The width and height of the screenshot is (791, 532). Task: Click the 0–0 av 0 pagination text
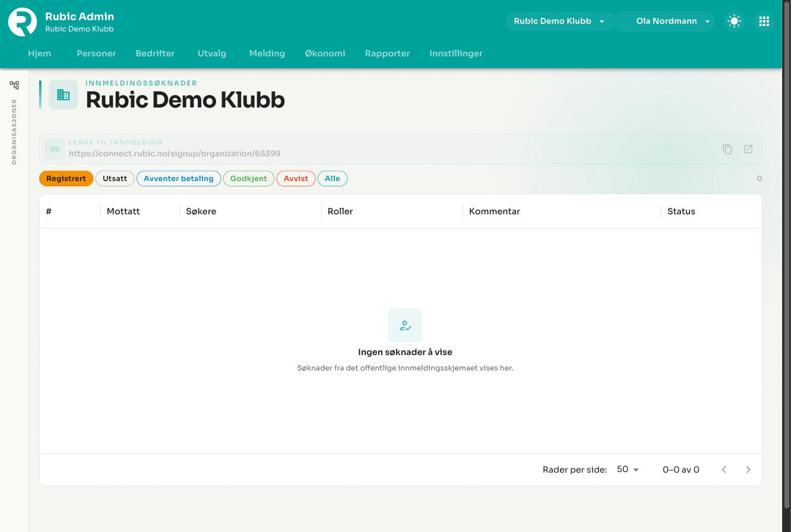681,470
